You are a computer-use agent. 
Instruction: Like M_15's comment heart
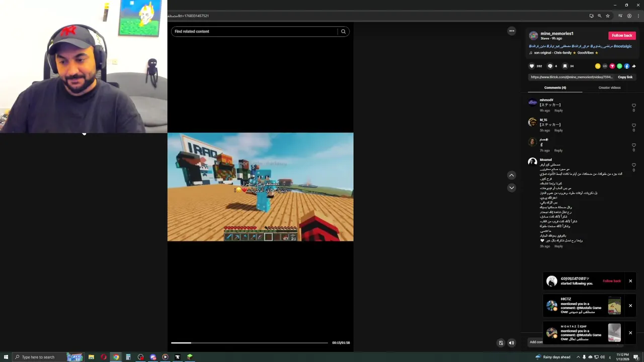pos(633,126)
